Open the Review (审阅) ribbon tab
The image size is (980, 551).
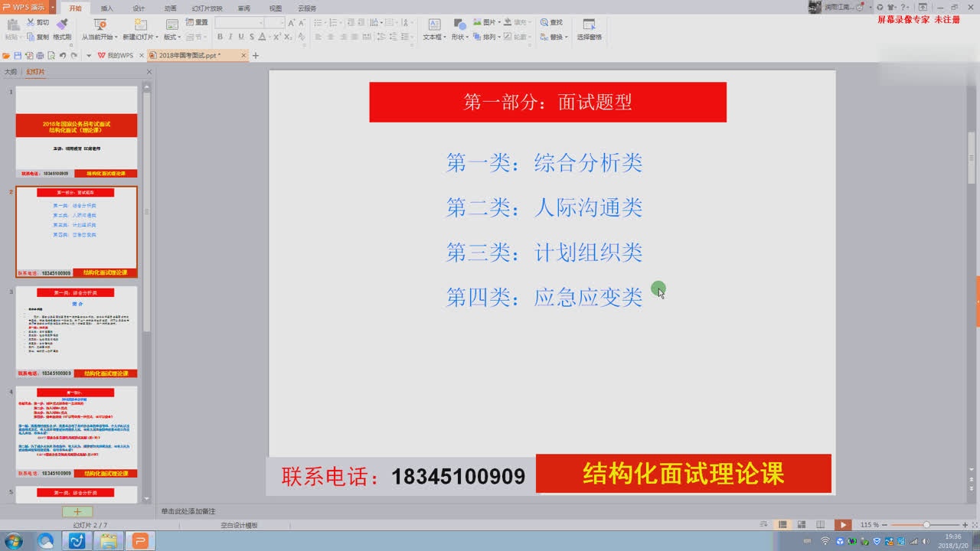coord(243,8)
